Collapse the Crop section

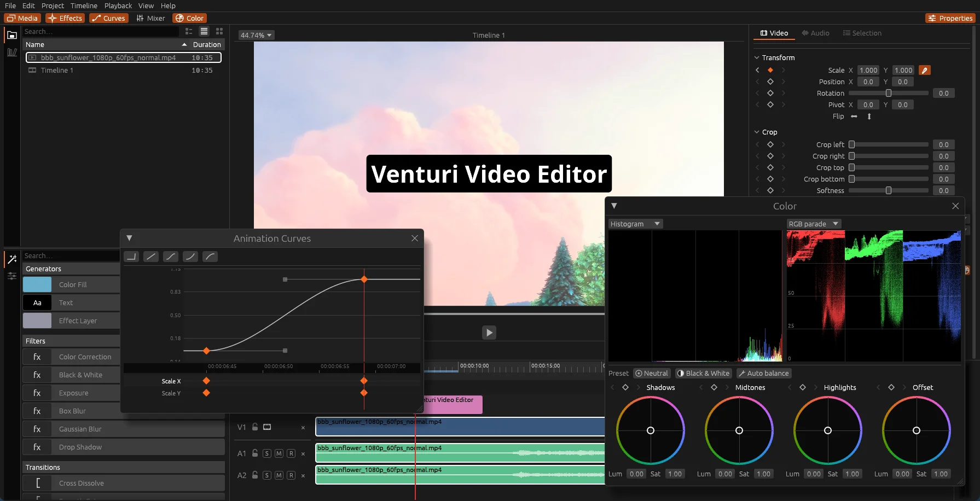[757, 132]
